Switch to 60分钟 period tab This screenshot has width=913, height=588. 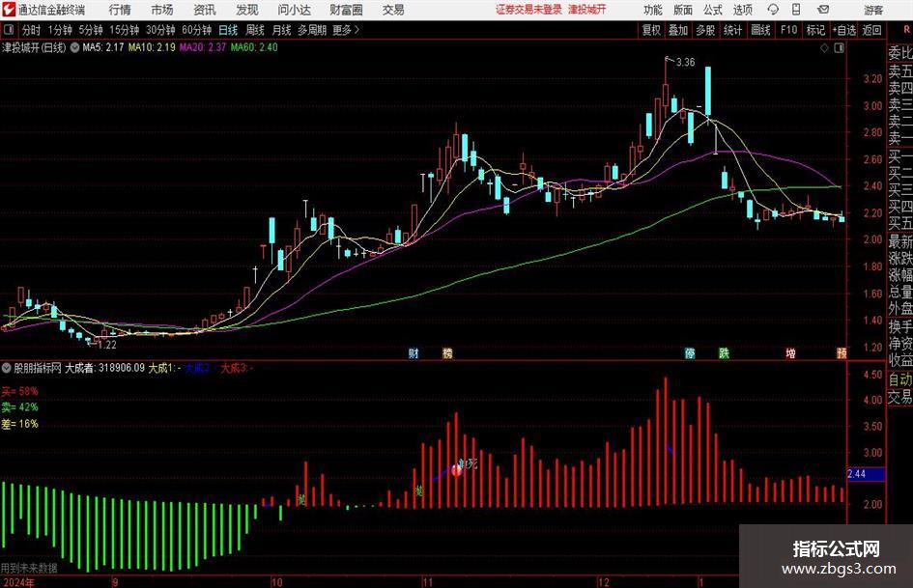tap(196, 30)
